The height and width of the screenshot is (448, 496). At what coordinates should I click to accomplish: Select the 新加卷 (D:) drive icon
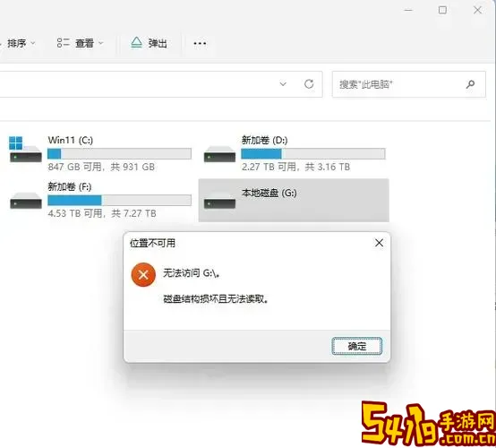pyautogui.click(x=219, y=154)
